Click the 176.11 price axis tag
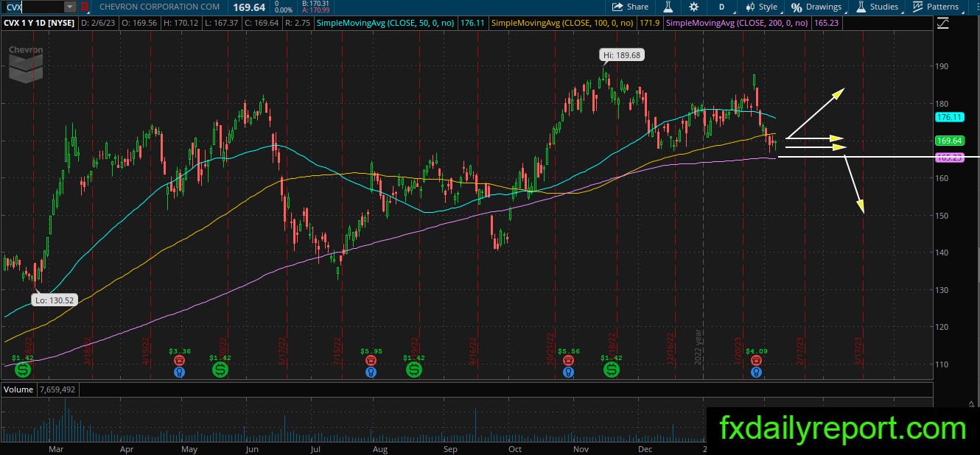The width and height of the screenshot is (980, 455). tap(949, 117)
